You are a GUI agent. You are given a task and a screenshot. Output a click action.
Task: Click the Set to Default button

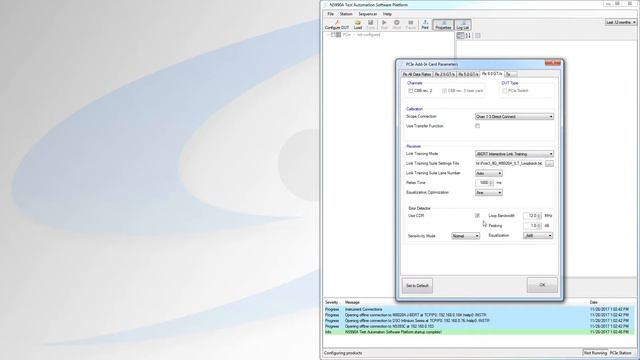coord(417,286)
